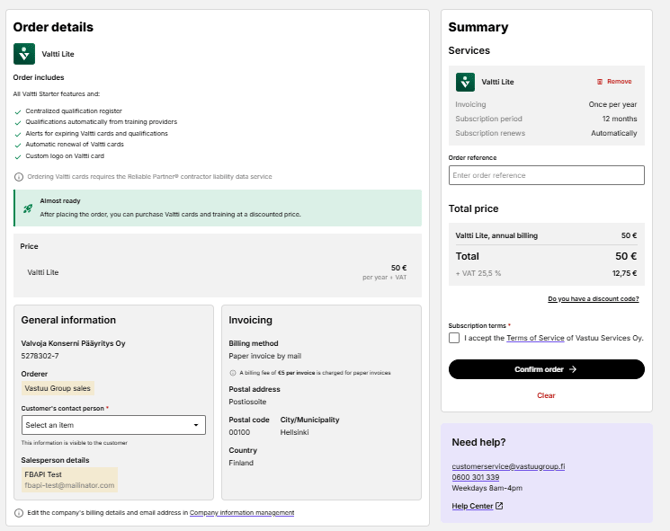The height and width of the screenshot is (531, 670).
Task: Click the phone number 0600 301 339
Action: point(476,477)
